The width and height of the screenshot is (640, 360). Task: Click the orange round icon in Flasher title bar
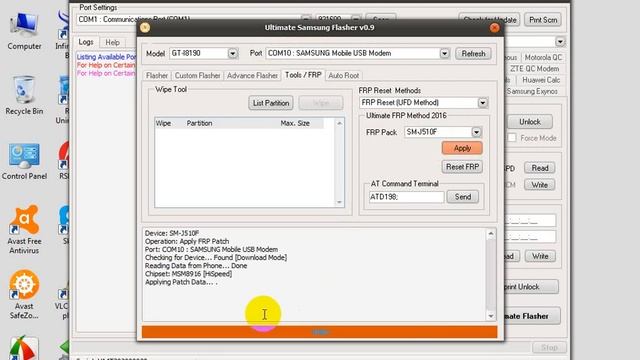(x=145, y=27)
